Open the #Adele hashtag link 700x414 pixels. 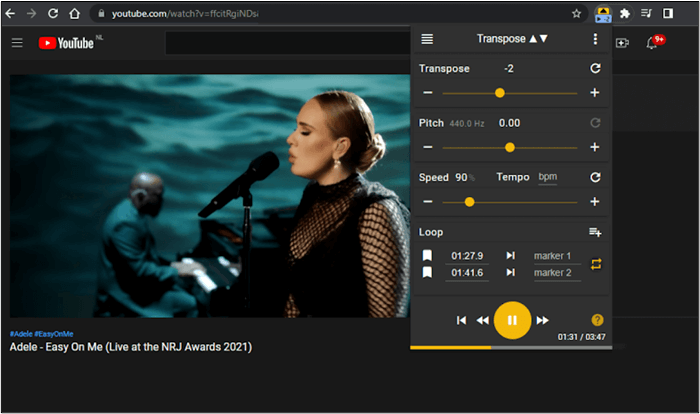21,334
